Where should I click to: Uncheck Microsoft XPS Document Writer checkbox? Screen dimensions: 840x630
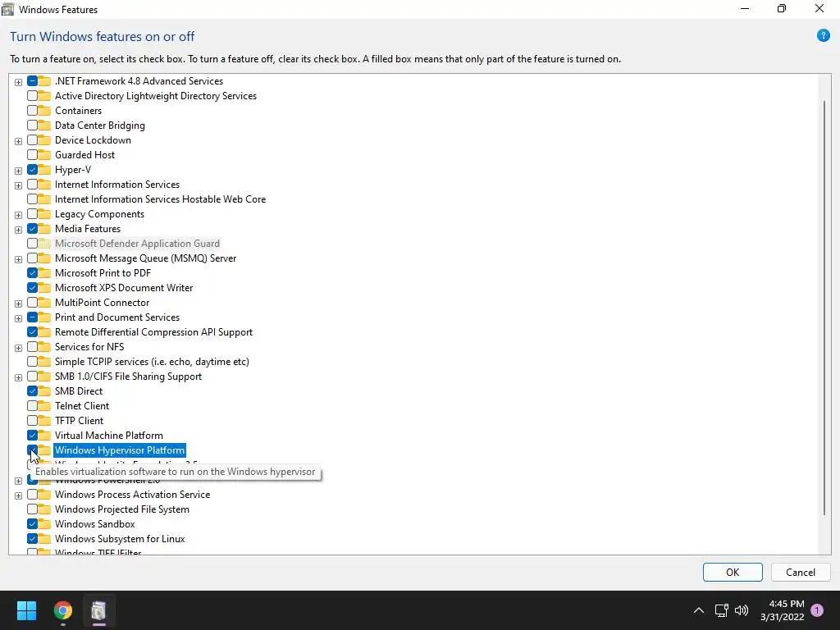(32, 288)
